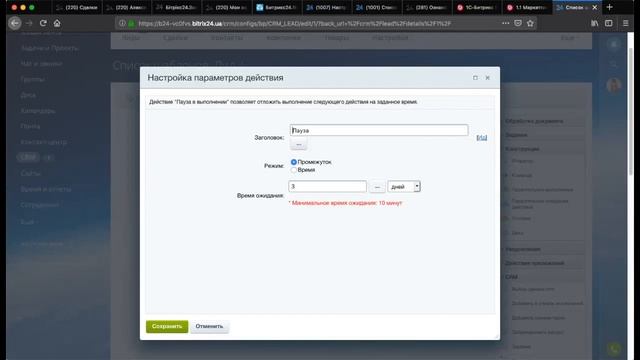This screenshot has width=640, height=360.
Task: Click the Pocket save icon in address bar
Action: coord(518,23)
